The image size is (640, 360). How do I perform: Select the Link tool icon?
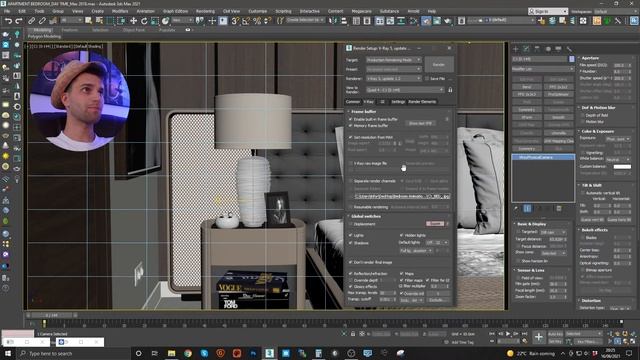coord(31,20)
